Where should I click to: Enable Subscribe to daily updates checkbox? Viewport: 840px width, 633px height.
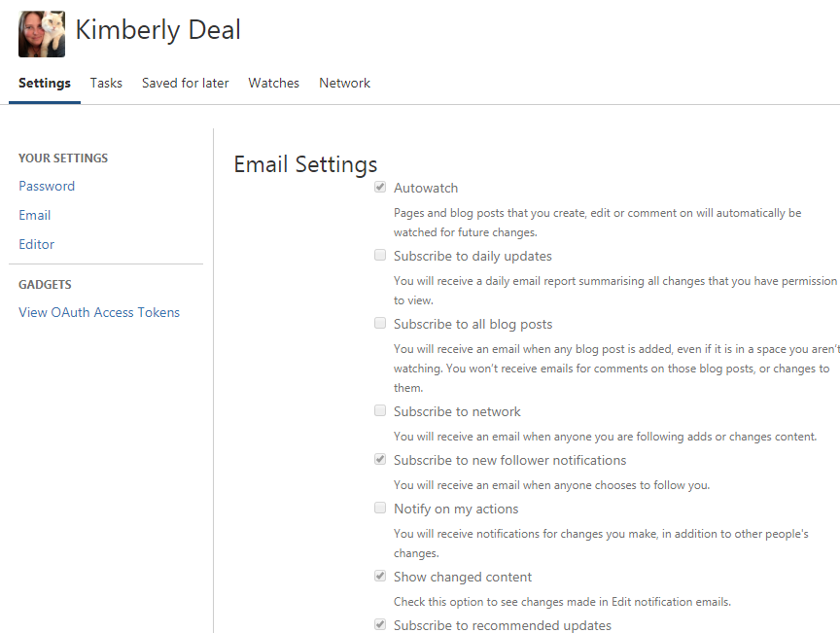(380, 255)
